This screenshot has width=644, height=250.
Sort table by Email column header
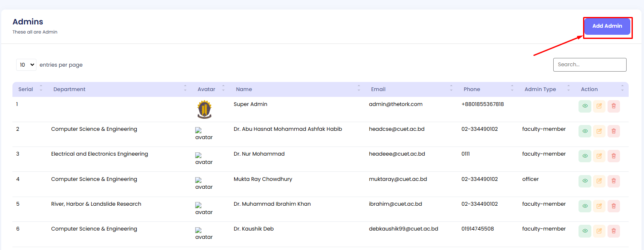click(x=378, y=89)
